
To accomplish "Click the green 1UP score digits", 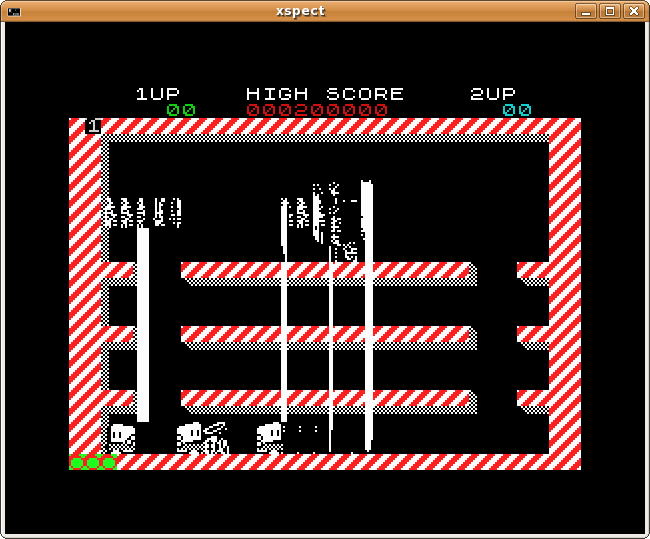I will point(181,110).
